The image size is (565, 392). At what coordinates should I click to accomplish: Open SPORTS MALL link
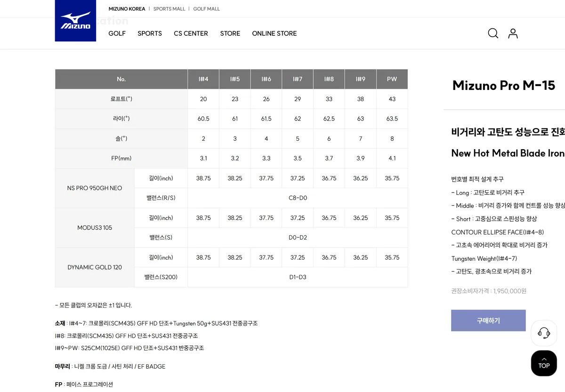[169, 9]
